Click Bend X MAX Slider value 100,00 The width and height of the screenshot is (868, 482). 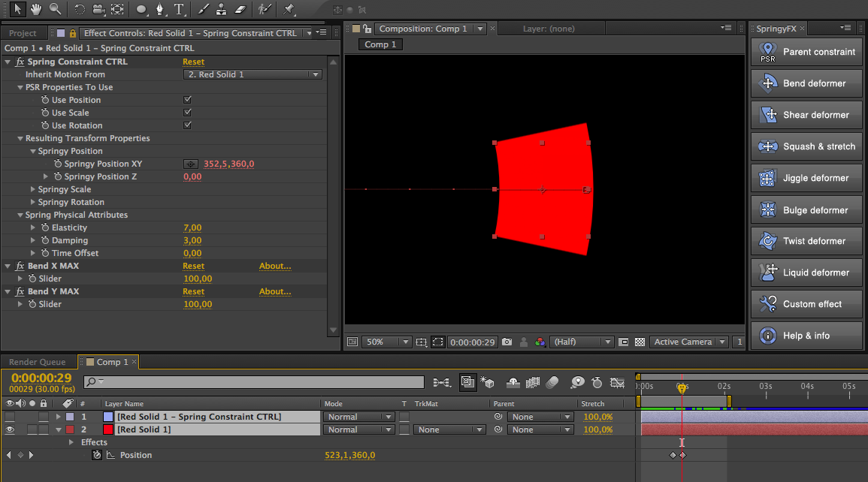pos(198,279)
